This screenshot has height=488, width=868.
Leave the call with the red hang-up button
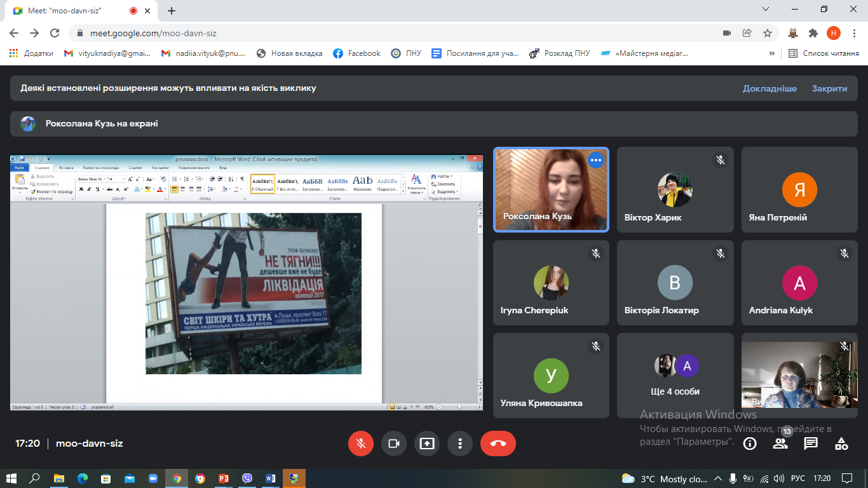498,444
